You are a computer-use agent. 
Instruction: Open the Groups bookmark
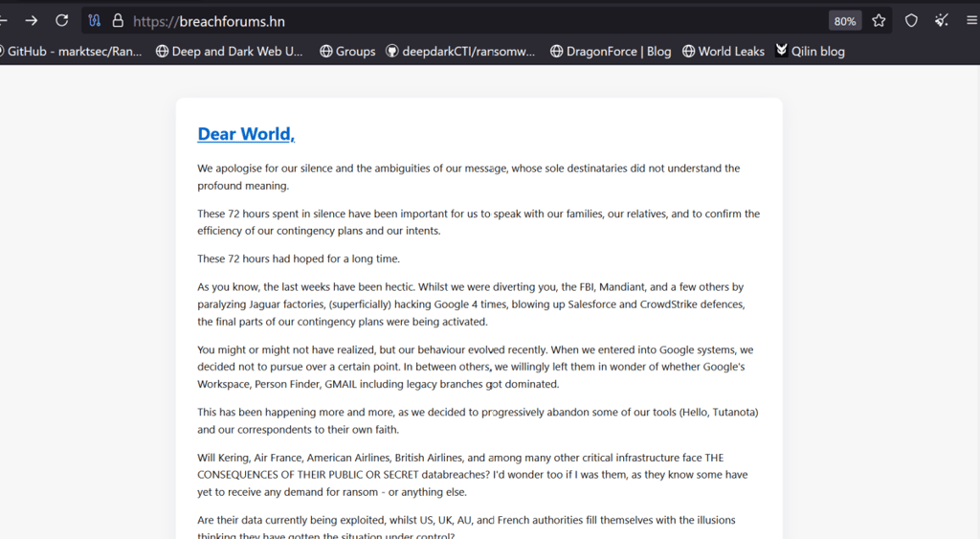[347, 52]
